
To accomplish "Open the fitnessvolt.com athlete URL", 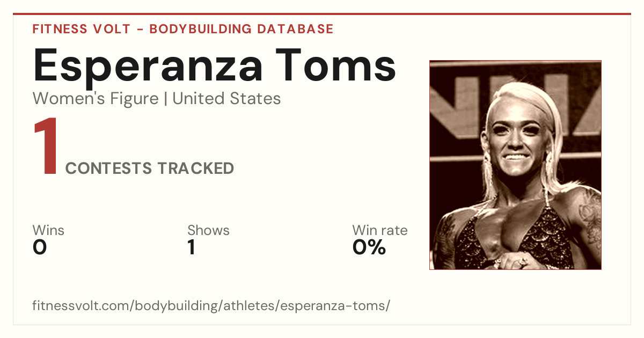I will click(211, 306).
